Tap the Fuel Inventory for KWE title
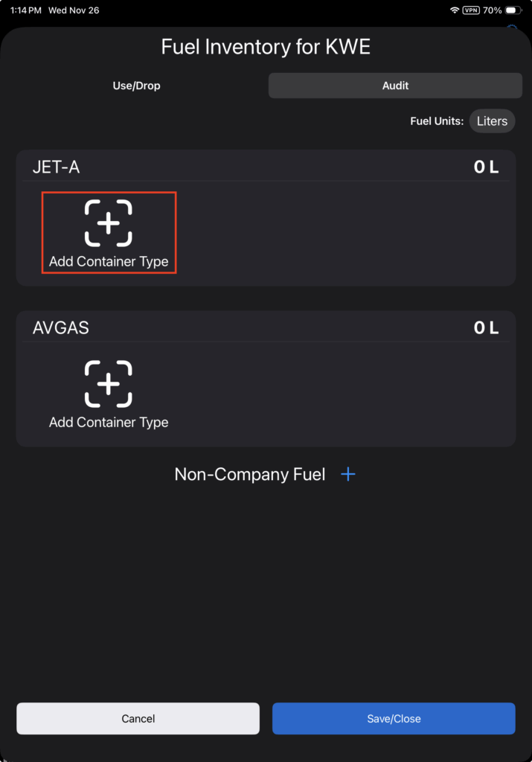The width and height of the screenshot is (532, 762). (x=266, y=48)
